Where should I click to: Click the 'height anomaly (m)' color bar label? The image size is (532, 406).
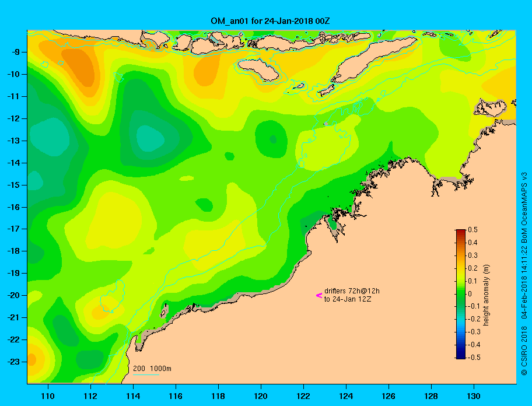click(487, 295)
